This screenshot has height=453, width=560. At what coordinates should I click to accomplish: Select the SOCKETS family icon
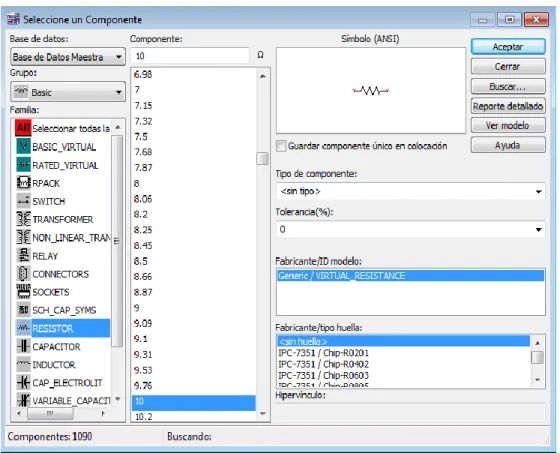tap(24, 292)
